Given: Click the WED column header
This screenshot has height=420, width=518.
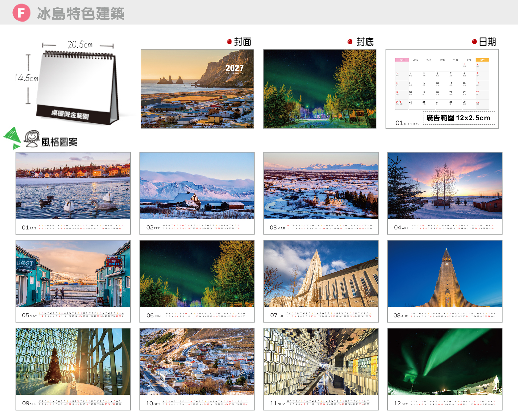Looking at the screenshot, I should [x=442, y=60].
